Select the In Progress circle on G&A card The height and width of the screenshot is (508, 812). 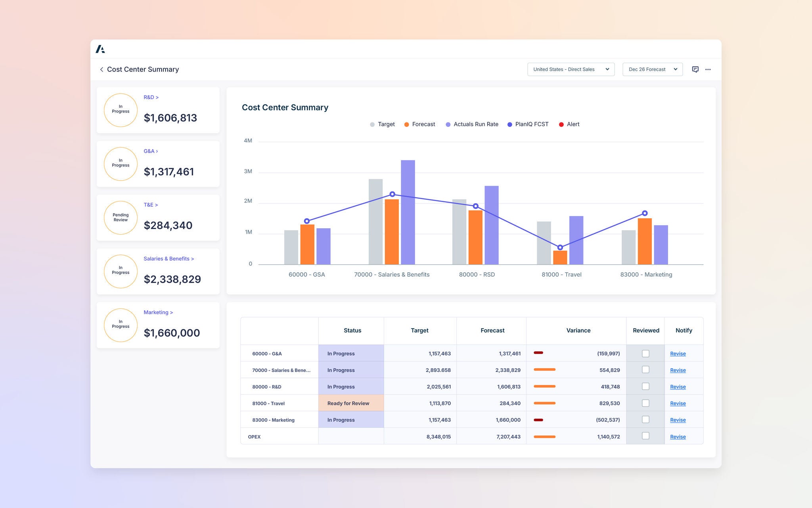click(x=120, y=164)
